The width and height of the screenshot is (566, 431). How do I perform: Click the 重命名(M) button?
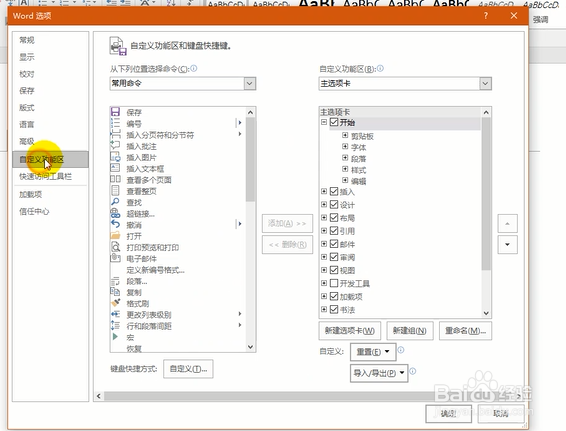pos(465,331)
